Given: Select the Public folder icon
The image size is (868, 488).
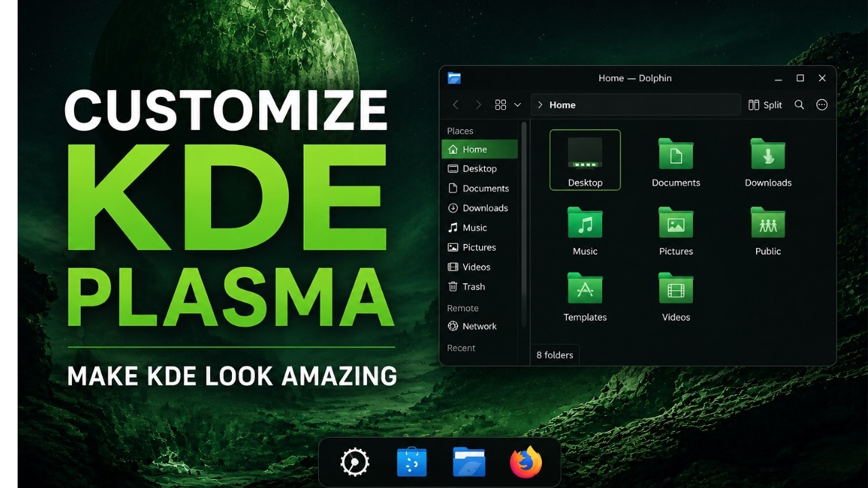Looking at the screenshot, I should (x=768, y=230).
